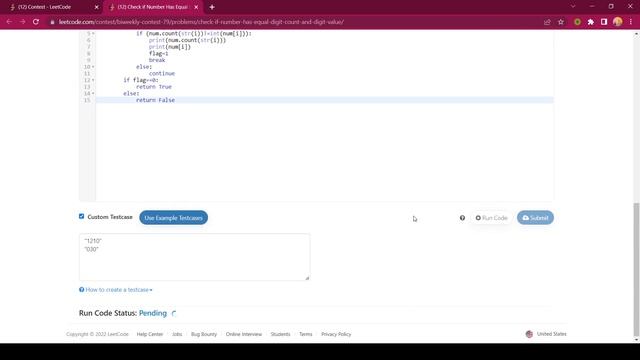The image size is (640, 360).
Task: Open the Terms footer link
Action: (306, 334)
